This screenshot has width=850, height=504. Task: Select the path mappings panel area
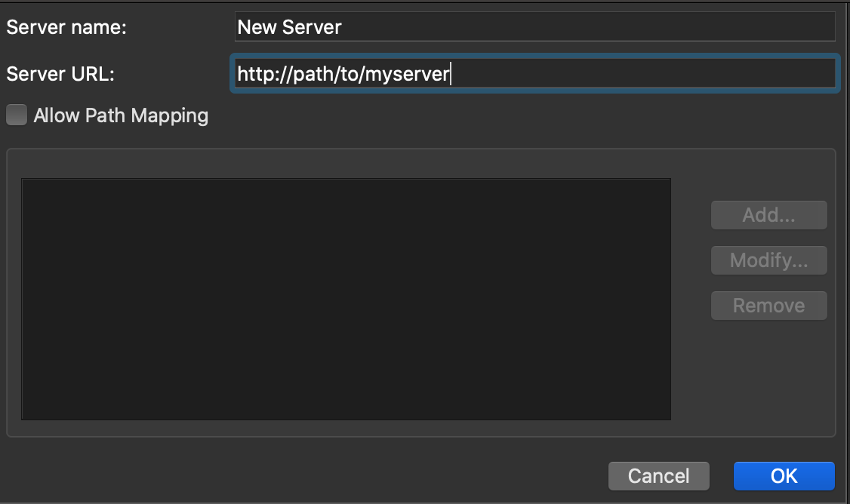pos(346,298)
